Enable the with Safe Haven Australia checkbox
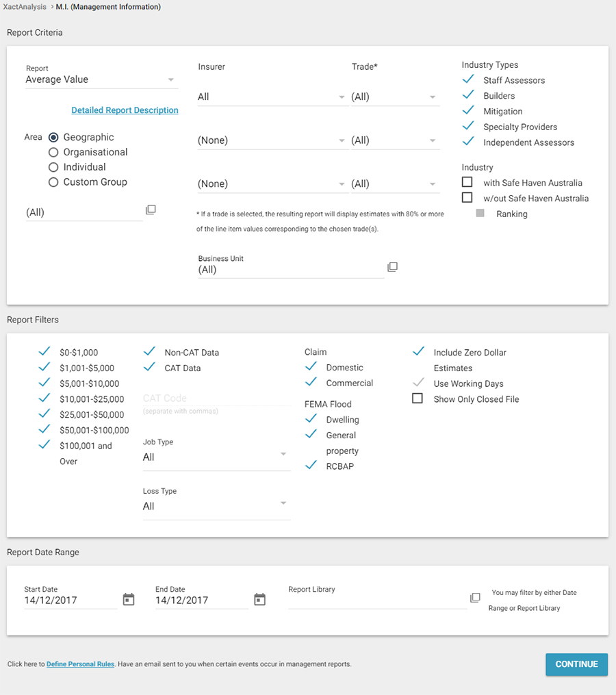This screenshot has width=616, height=695. 467,183
